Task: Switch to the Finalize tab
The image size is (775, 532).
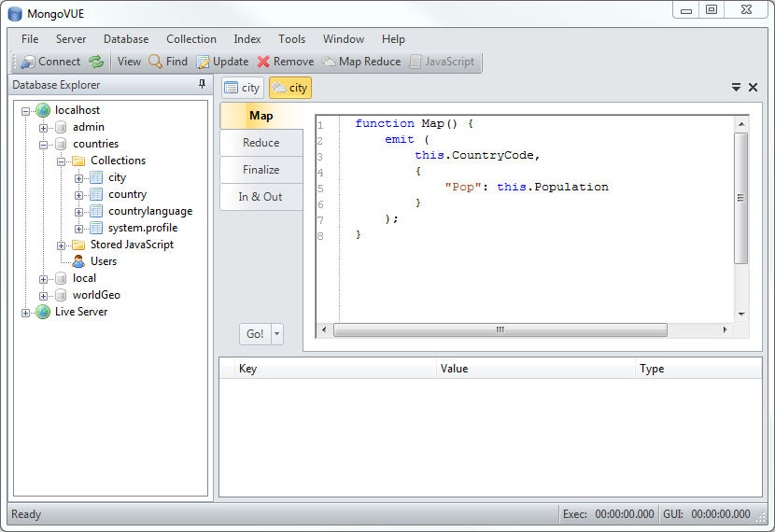Action: [x=261, y=170]
